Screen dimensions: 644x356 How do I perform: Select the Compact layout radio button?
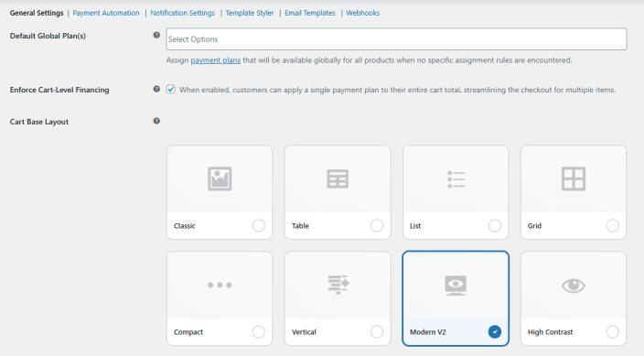[259, 331]
